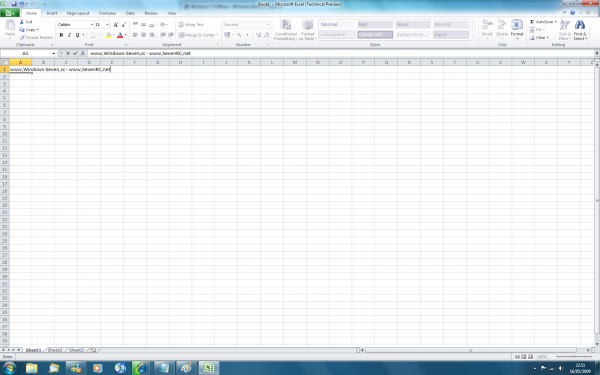600x375 pixels.
Task: Align text to the right
Action: tap(152, 35)
